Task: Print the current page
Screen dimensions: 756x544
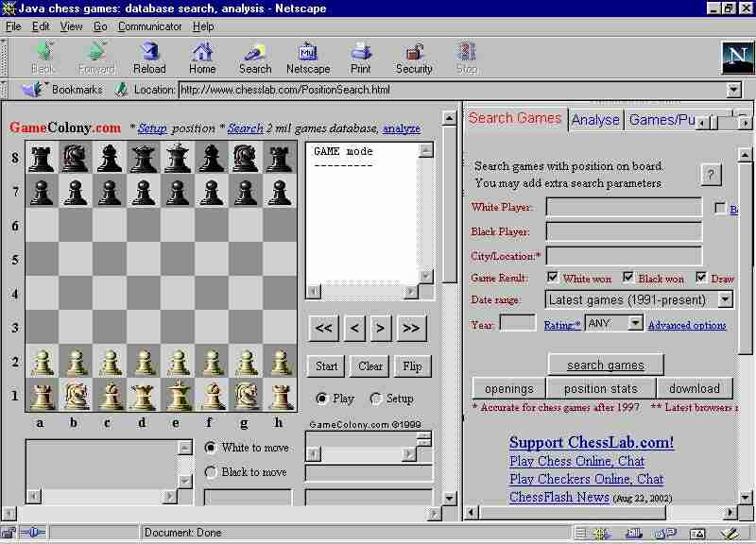Action: 361,58
